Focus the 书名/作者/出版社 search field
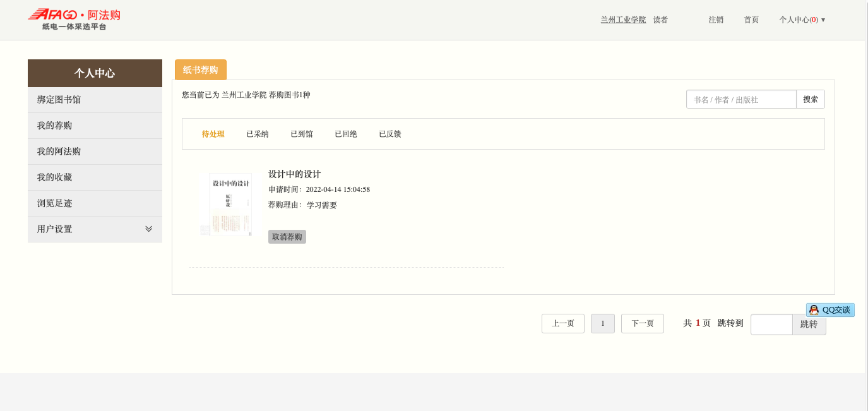868x411 pixels. 741,99
